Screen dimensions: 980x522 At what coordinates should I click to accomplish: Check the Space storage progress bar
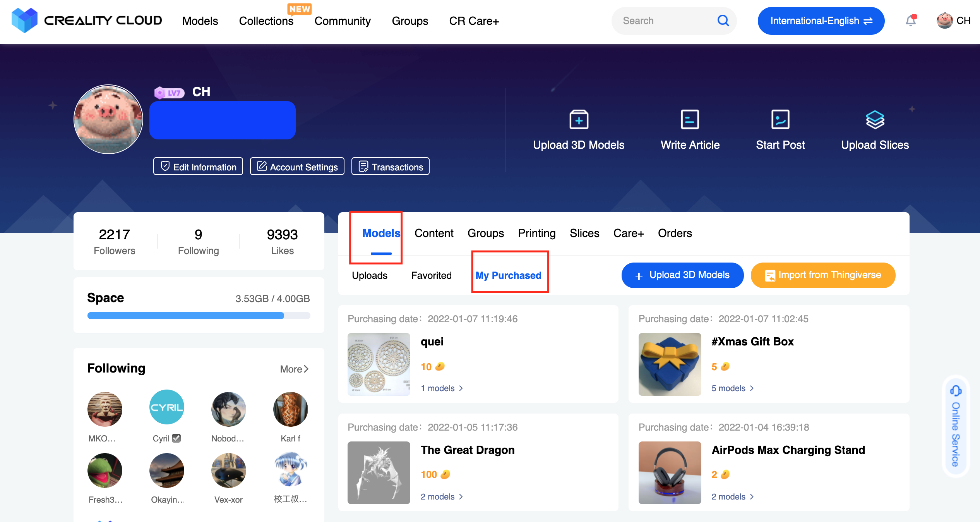pyautogui.click(x=199, y=316)
